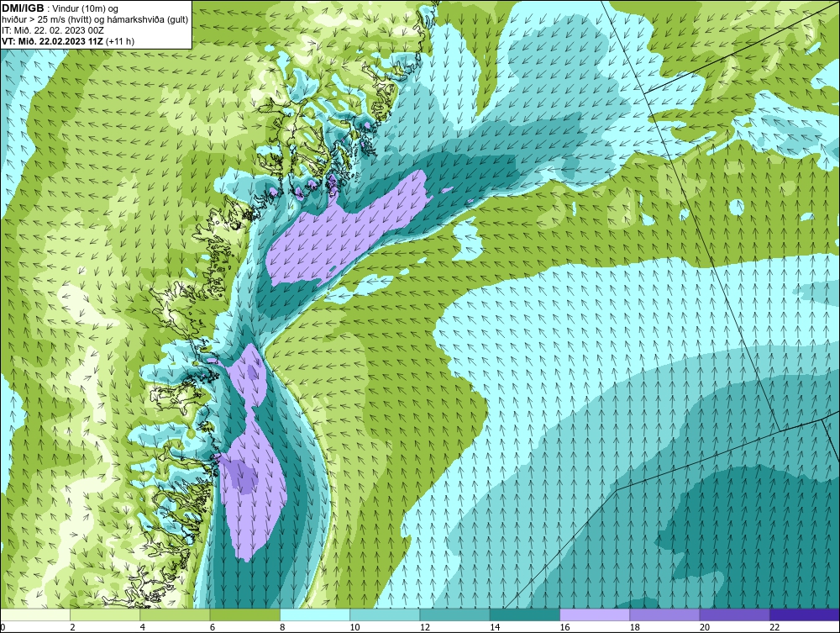Viewport: 840px width, 633px height.
Task: Click the valid time 'VT: Mið. 22.02.2023 11Z (+11 h)'
Action: (68, 41)
